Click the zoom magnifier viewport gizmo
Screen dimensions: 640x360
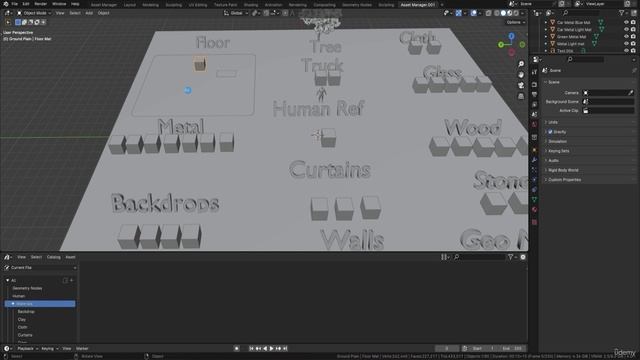click(x=521, y=64)
